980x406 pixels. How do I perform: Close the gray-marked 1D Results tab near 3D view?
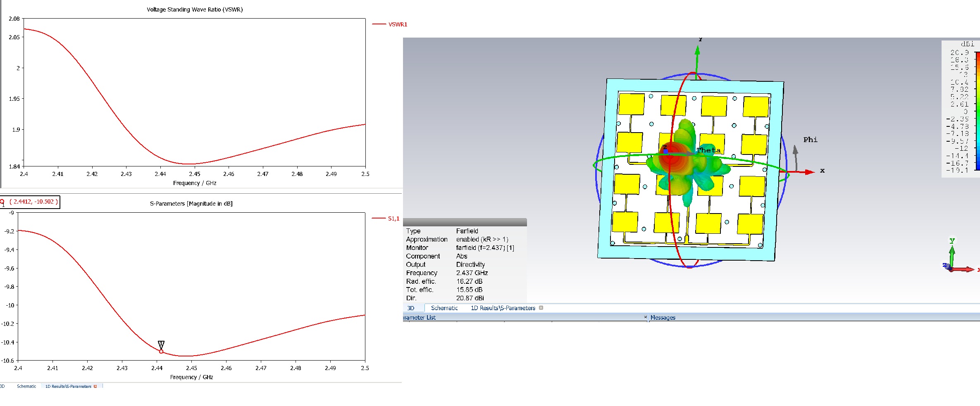tap(541, 308)
